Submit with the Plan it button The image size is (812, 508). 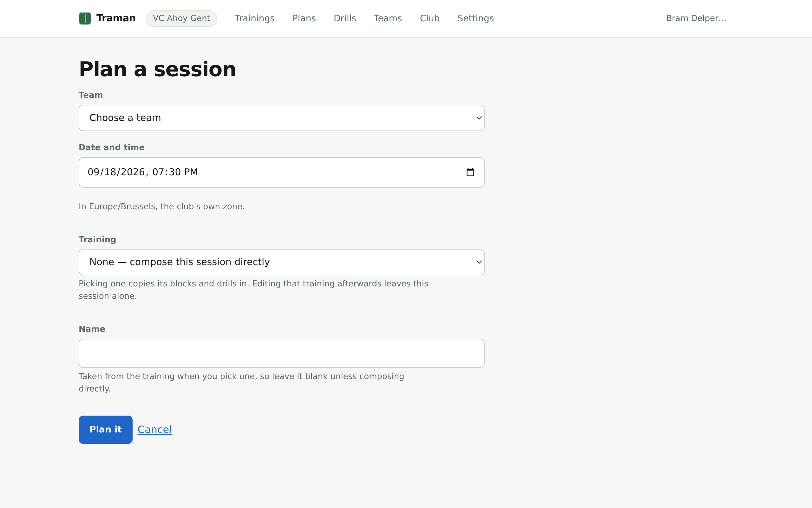point(105,429)
